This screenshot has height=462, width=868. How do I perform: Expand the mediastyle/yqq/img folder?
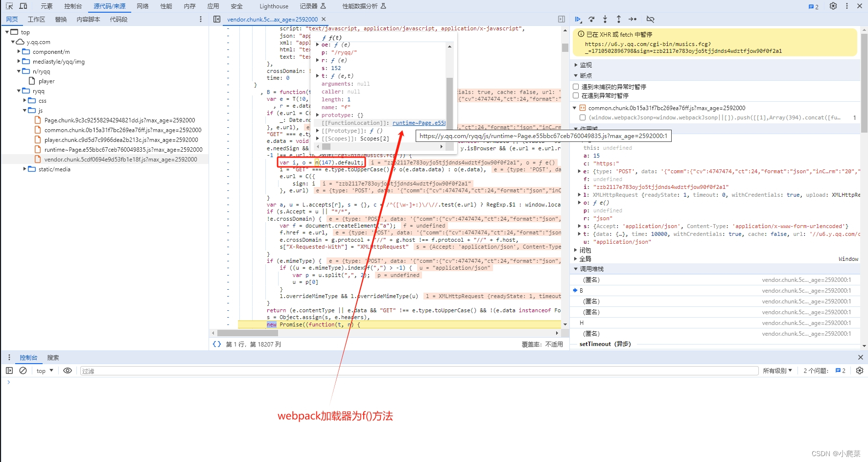tap(19, 61)
